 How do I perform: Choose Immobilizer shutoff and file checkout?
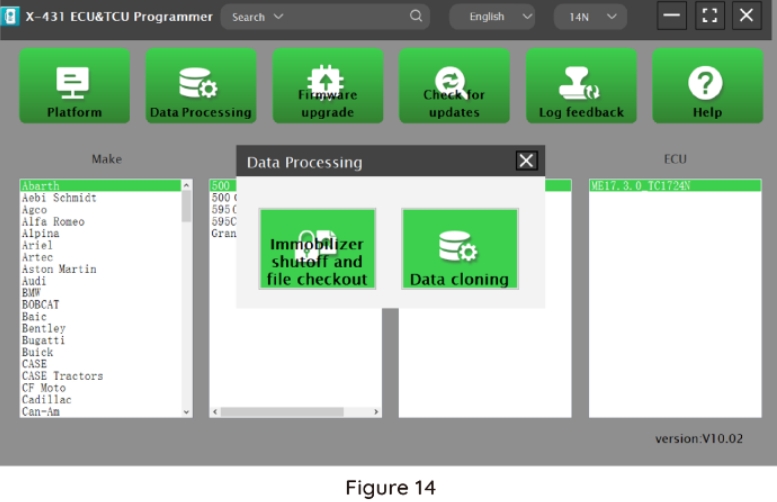[317, 249]
